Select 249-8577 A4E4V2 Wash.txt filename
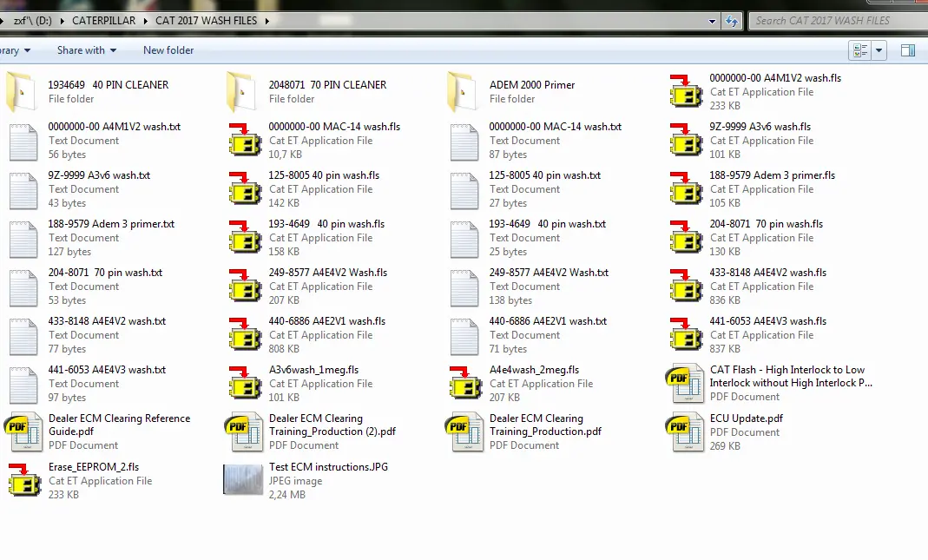The width and height of the screenshot is (928, 560). pos(549,273)
